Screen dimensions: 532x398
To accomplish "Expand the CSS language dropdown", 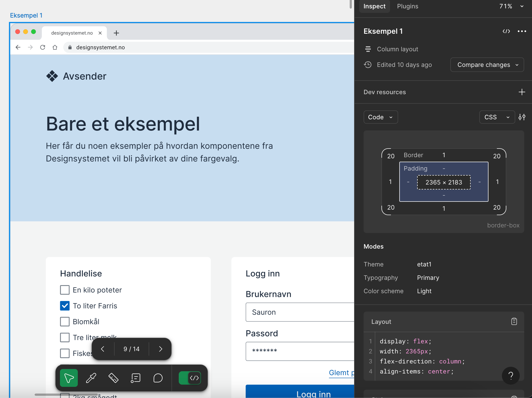I will 497,117.
